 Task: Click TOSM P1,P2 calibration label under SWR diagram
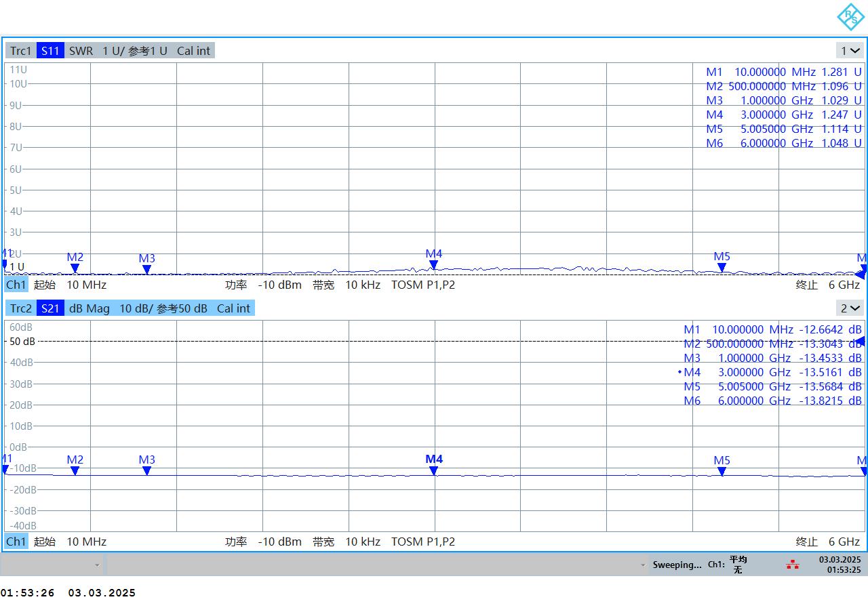[423, 285]
